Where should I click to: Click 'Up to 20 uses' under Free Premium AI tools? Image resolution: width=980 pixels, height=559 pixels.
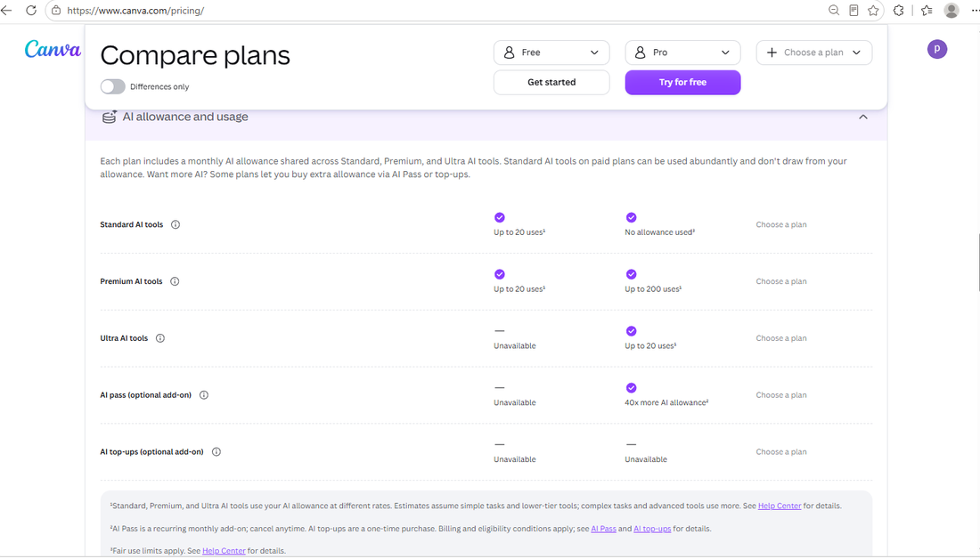coord(519,289)
